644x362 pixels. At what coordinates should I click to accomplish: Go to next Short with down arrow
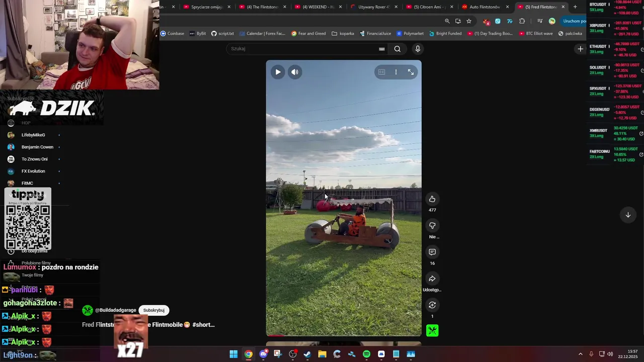[x=628, y=215]
